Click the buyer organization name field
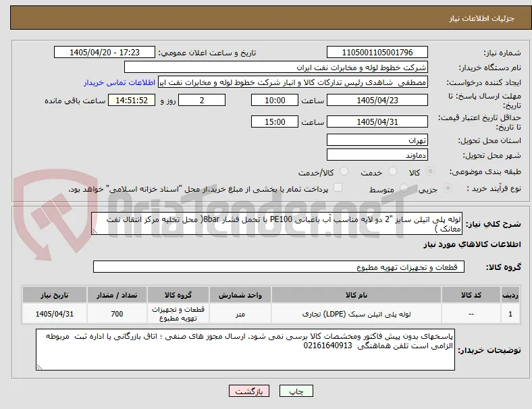The height and width of the screenshot is (409, 532). tap(276, 67)
